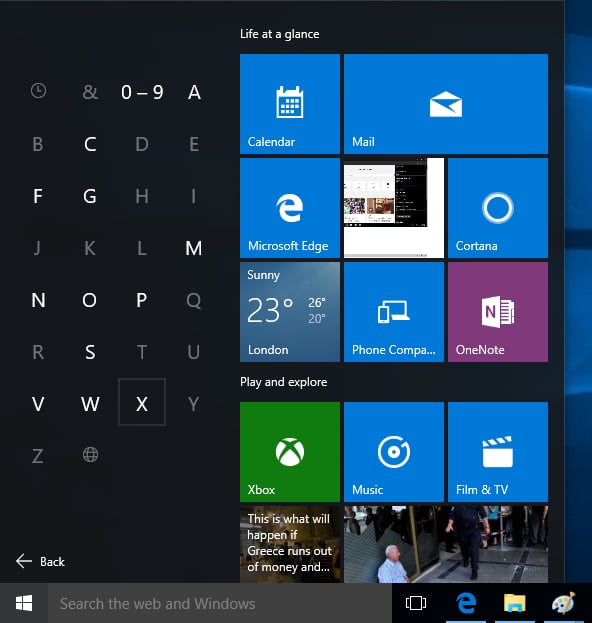Viewport: 592px width, 623px height.
Task: Open the Calendar tile
Action: pos(290,104)
